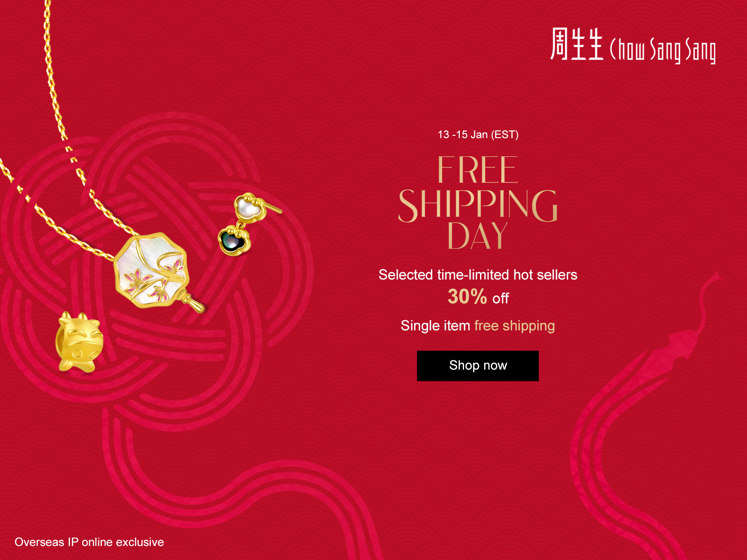This screenshot has width=747, height=560.
Task: Click the decorative knot pattern center
Action: (x=154, y=280)
